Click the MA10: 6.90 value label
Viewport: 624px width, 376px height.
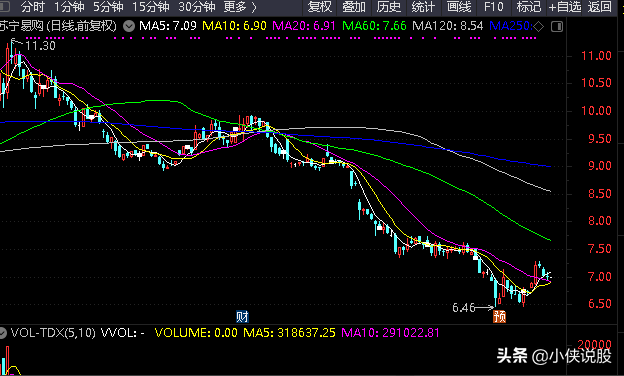coord(234,26)
